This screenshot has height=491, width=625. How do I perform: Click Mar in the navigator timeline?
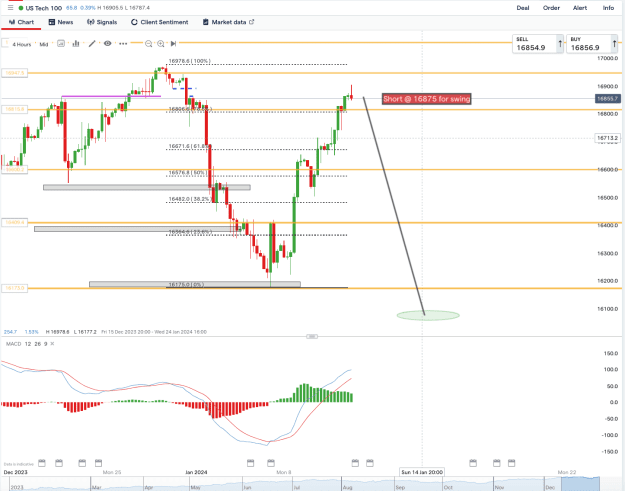[96, 487]
